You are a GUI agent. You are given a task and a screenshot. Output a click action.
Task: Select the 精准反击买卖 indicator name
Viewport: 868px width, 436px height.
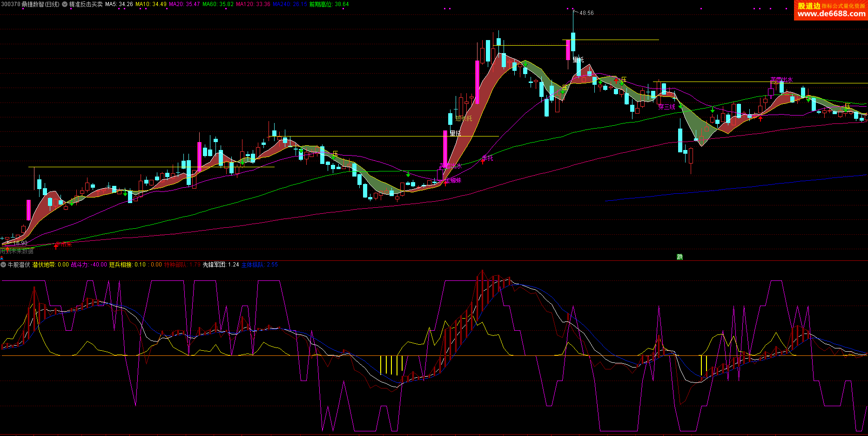coord(86,4)
